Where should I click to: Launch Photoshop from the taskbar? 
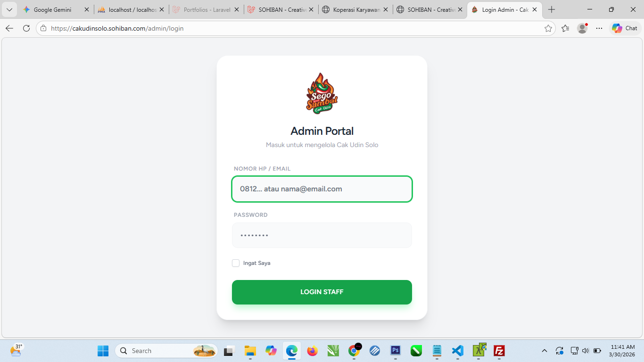pyautogui.click(x=396, y=351)
